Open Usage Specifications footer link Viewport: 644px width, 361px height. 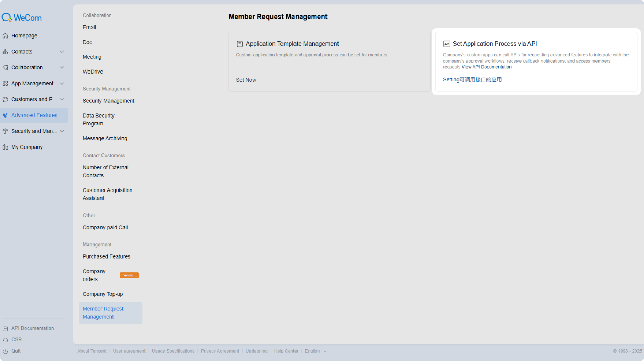(173, 351)
